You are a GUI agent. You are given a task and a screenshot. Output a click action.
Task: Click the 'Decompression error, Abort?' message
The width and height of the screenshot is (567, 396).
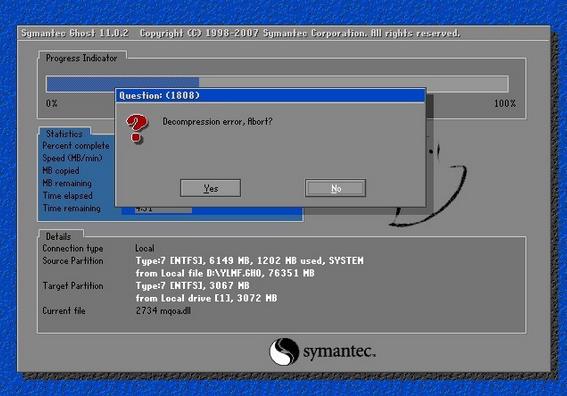pyautogui.click(x=217, y=122)
